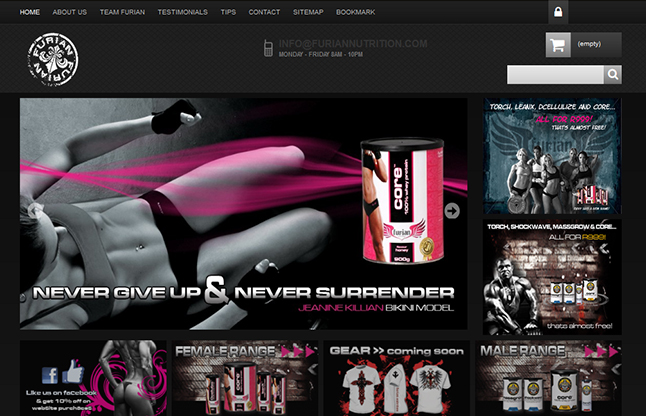Image resolution: width=646 pixels, height=416 pixels.
Task: Open the Male Range banner
Action: click(x=548, y=378)
